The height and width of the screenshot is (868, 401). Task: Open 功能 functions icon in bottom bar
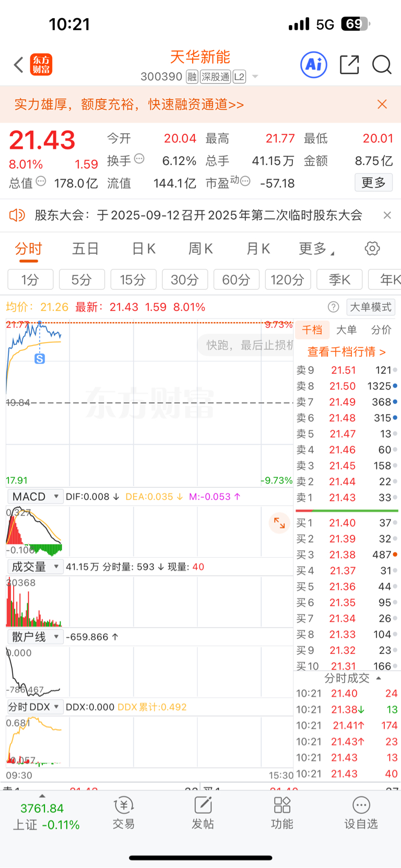pos(282,814)
